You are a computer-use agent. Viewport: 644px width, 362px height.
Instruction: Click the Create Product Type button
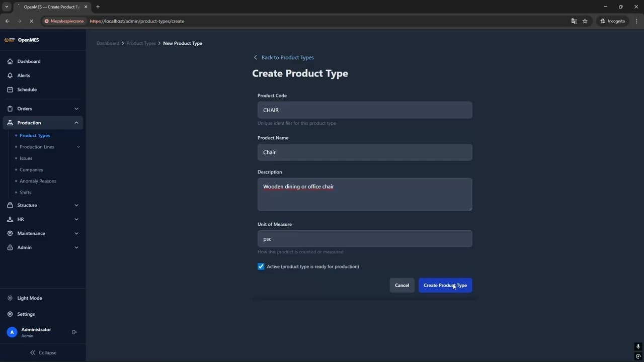(x=445, y=285)
